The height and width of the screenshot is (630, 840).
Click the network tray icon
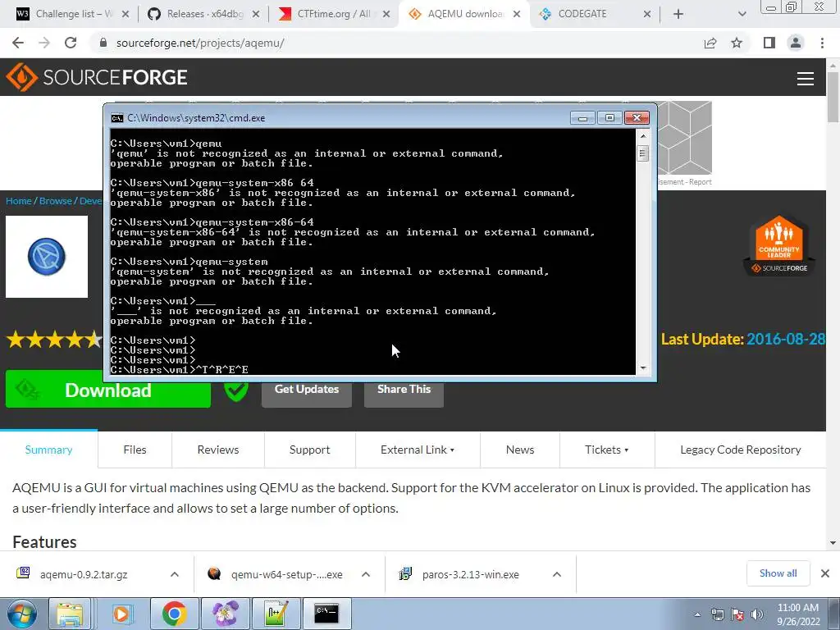[x=717, y=614]
